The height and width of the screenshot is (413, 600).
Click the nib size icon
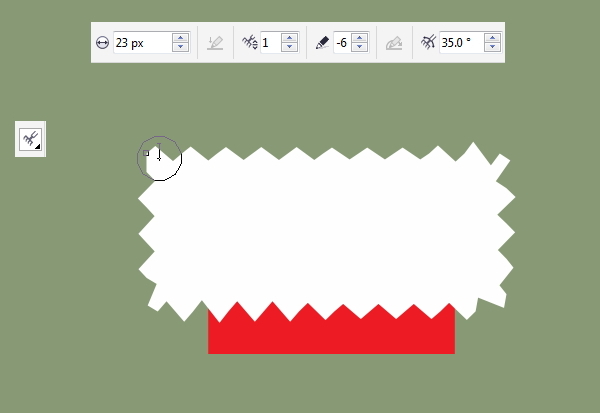(102, 42)
